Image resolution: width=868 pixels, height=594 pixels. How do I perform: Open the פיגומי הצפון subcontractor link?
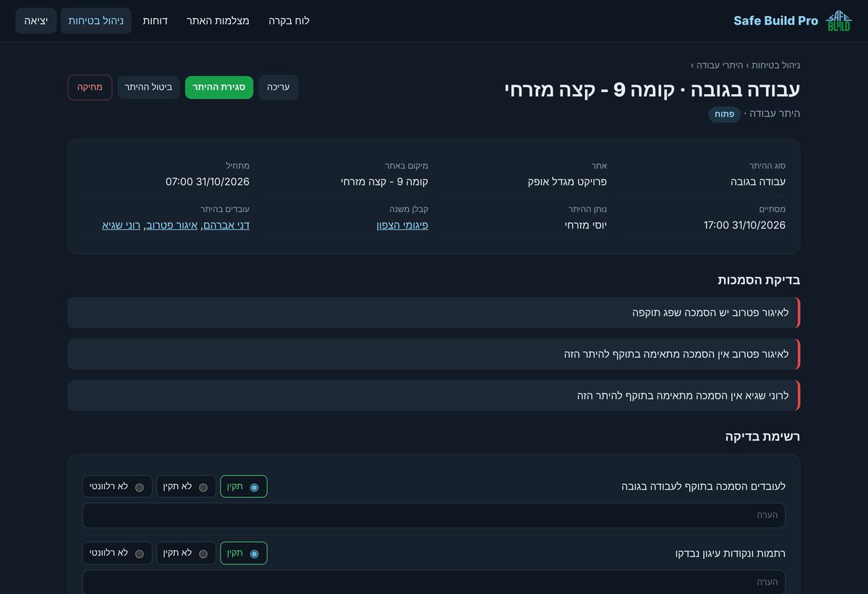pos(402,225)
